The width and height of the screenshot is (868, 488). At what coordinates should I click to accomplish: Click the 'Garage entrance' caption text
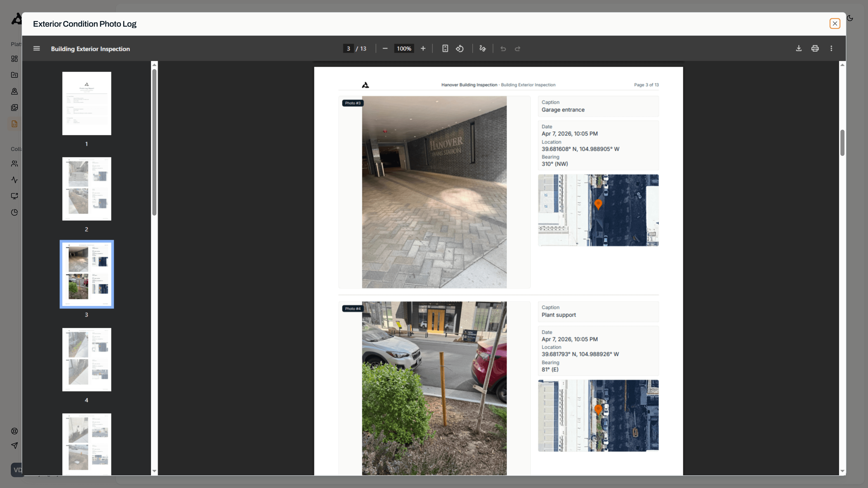pos(563,110)
